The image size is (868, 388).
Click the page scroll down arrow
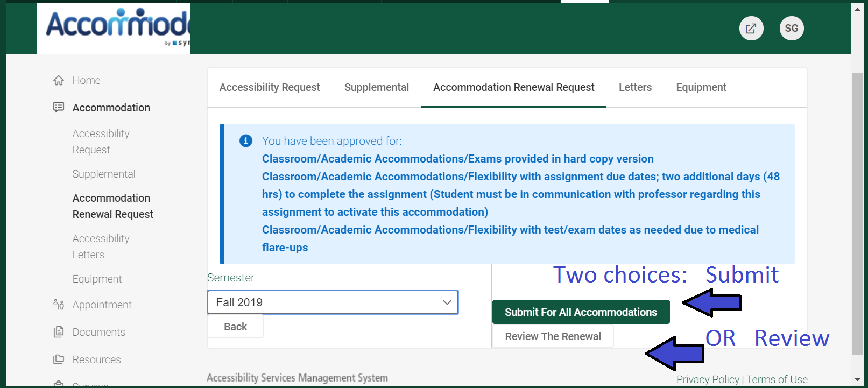click(857, 379)
